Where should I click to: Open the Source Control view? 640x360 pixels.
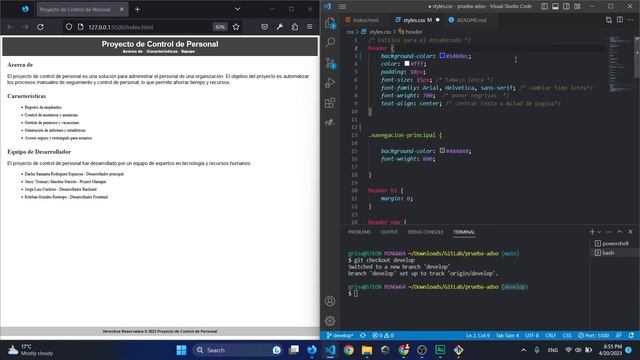330,62
